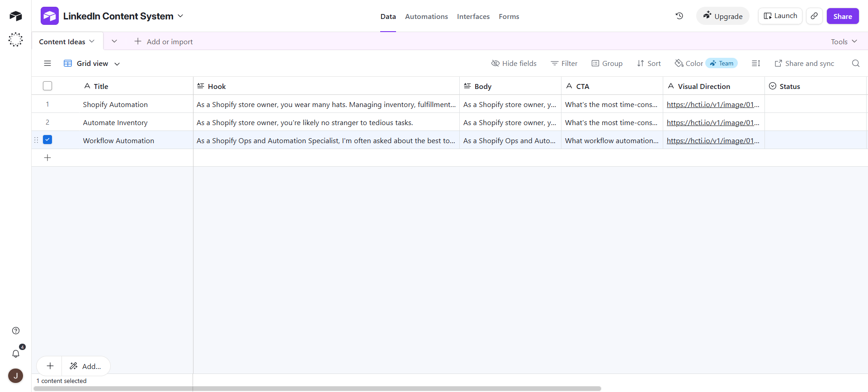Open Shopify Automation row's hcti.io link

click(x=713, y=104)
